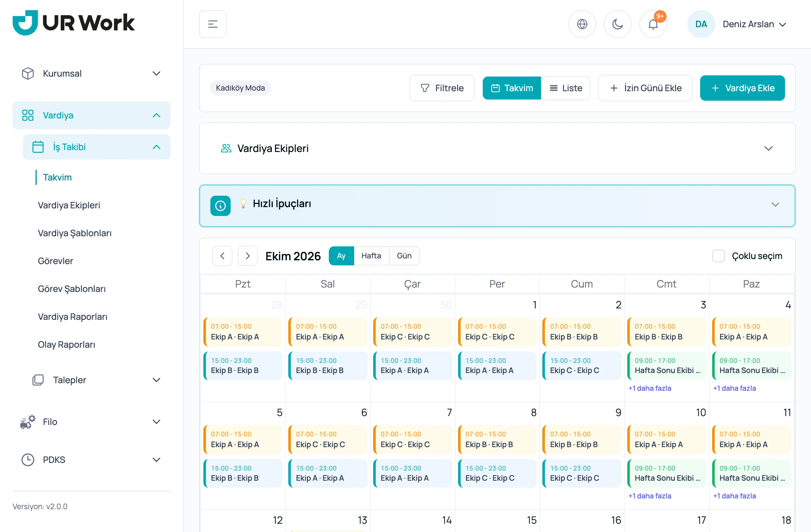This screenshot has height=532, width=811.
Task: Click the DA user avatar
Action: 701,24
